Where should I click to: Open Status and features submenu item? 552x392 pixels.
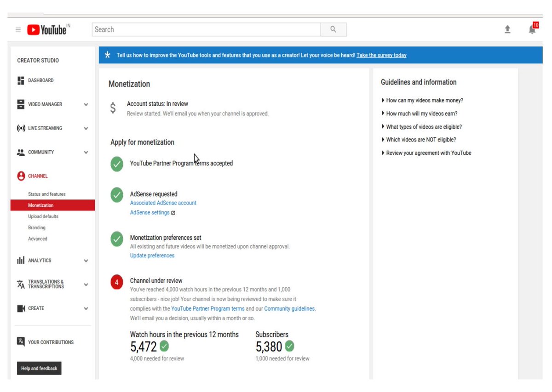47,194
